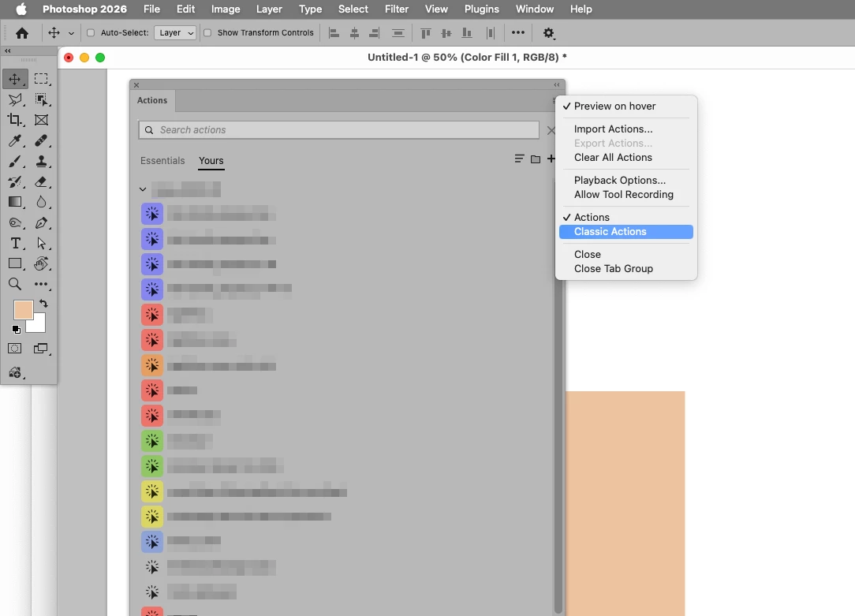The width and height of the screenshot is (855, 616).
Task: Select the Path Selection tool
Action: [42, 244]
